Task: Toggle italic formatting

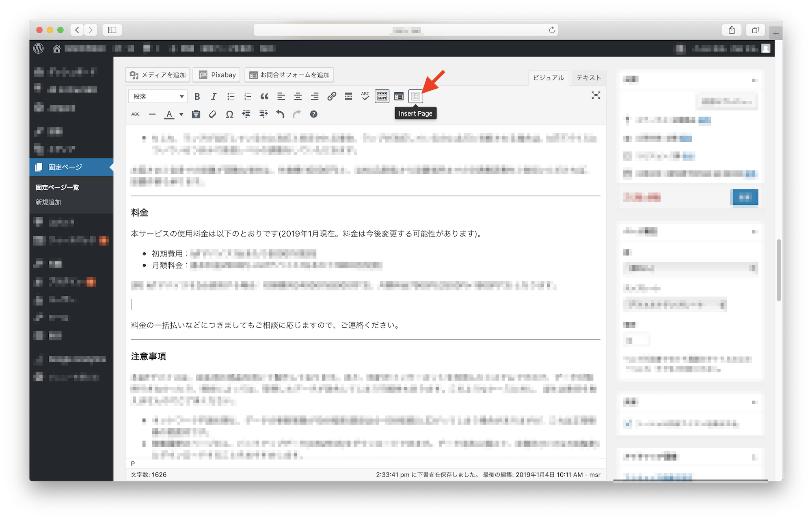Action: click(214, 96)
